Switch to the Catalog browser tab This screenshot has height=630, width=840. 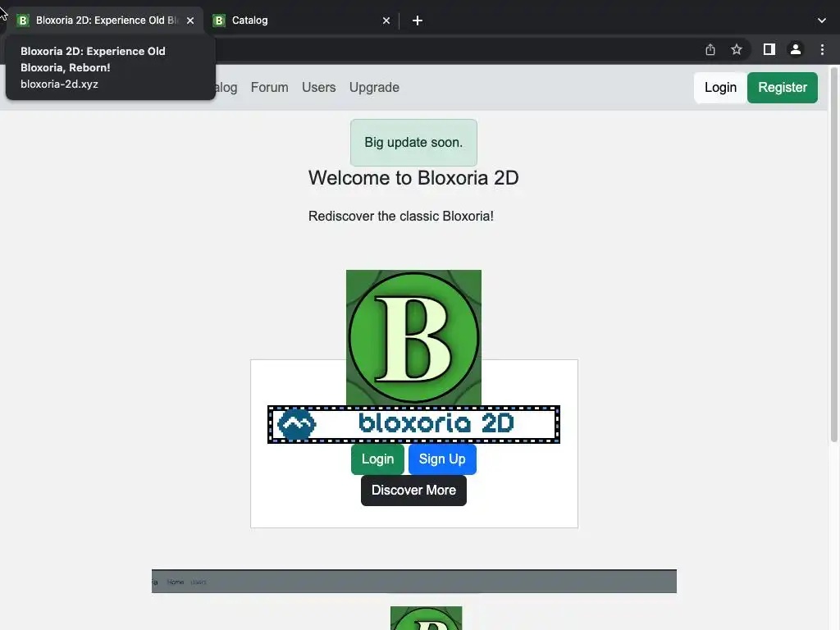300,21
